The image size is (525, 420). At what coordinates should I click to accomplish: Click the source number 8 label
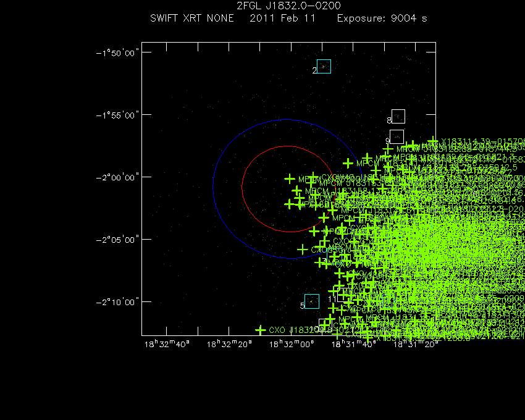[x=389, y=120]
